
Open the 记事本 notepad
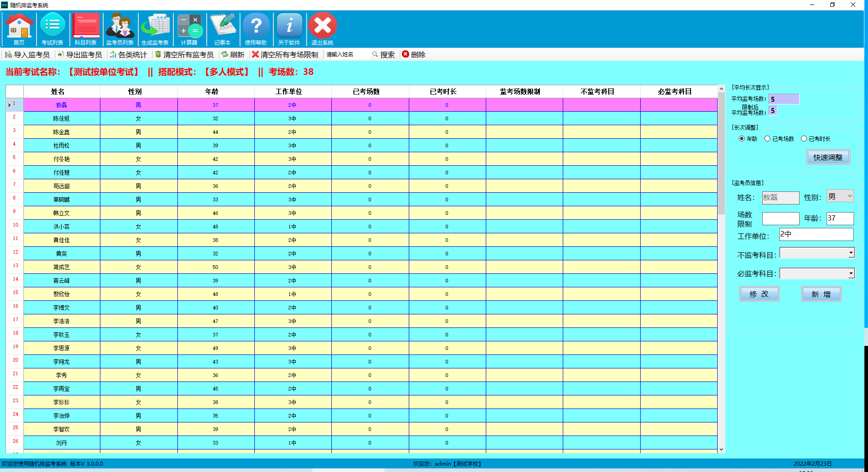pyautogui.click(x=222, y=29)
